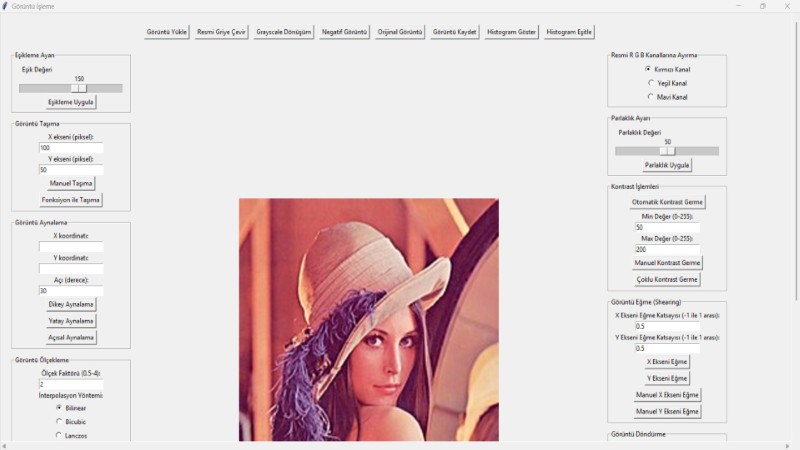Click the Görüntü Yükle button
This screenshot has height=450, width=800.
(167, 32)
